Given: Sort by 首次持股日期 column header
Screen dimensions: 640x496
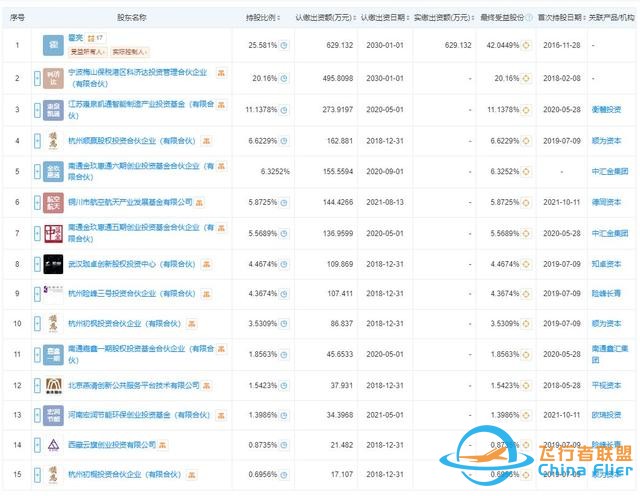Looking at the screenshot, I should click(562, 18).
